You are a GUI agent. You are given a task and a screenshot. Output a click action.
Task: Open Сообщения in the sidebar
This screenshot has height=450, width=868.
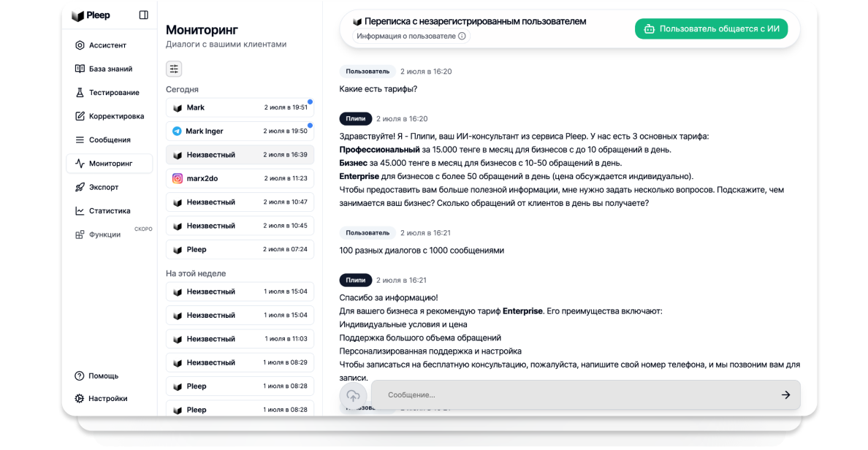pyautogui.click(x=109, y=140)
